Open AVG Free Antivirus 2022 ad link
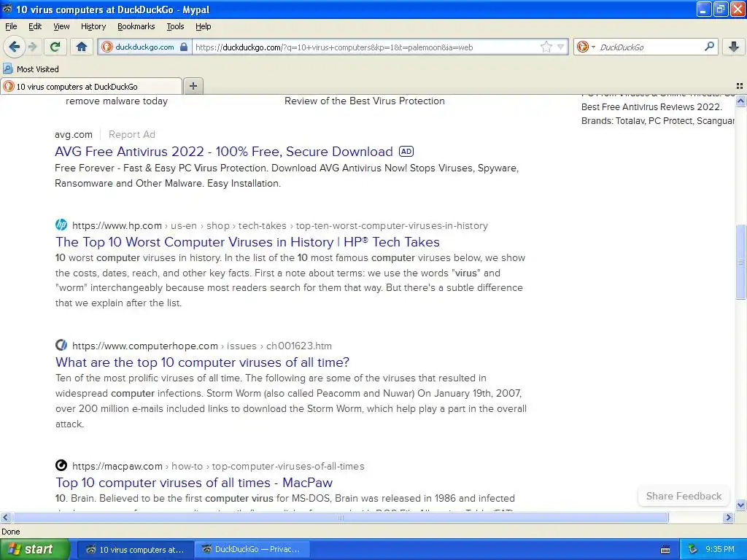747x560 pixels. coord(223,152)
